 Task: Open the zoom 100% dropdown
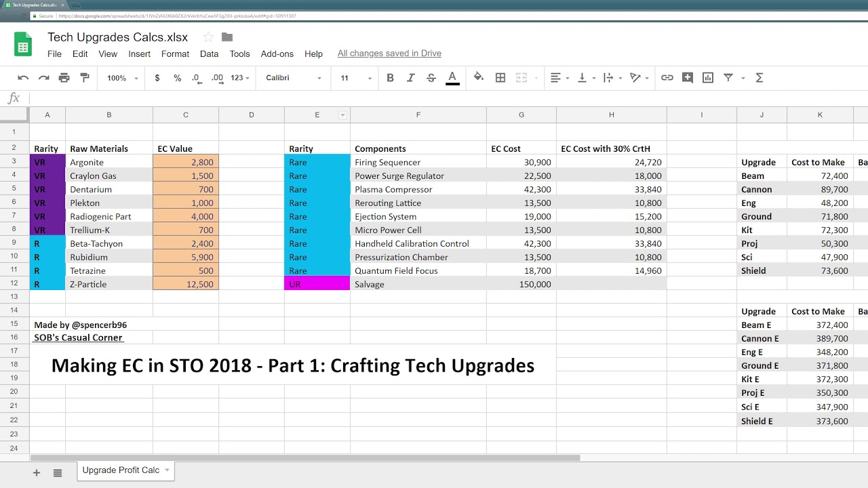pyautogui.click(x=122, y=78)
